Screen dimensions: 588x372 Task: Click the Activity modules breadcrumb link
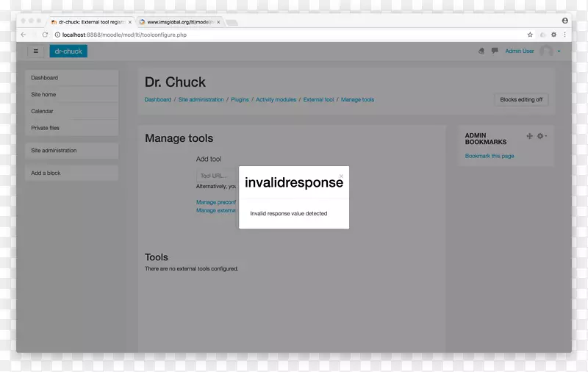click(x=276, y=99)
